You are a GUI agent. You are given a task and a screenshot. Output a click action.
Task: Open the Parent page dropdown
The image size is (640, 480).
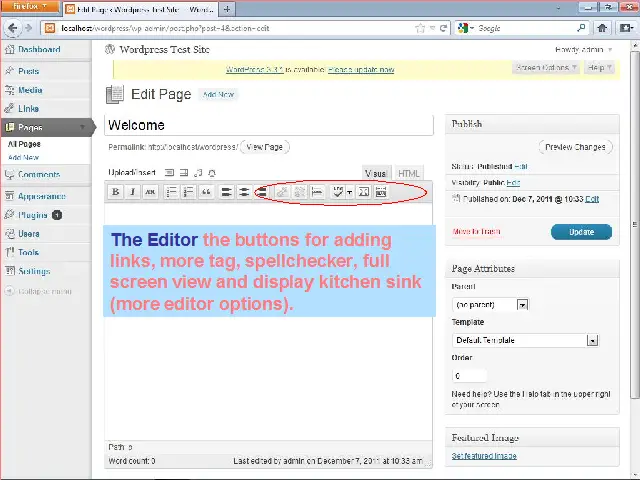[x=491, y=304]
